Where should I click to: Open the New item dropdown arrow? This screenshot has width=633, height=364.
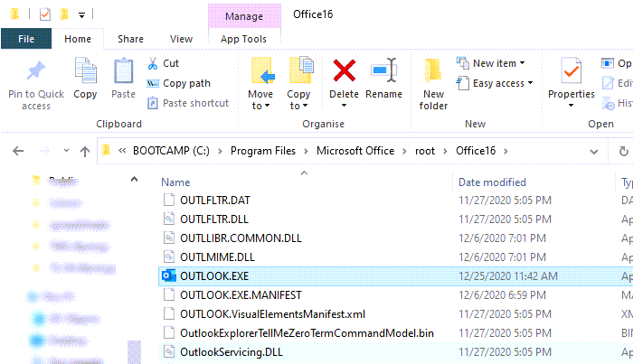(x=523, y=63)
